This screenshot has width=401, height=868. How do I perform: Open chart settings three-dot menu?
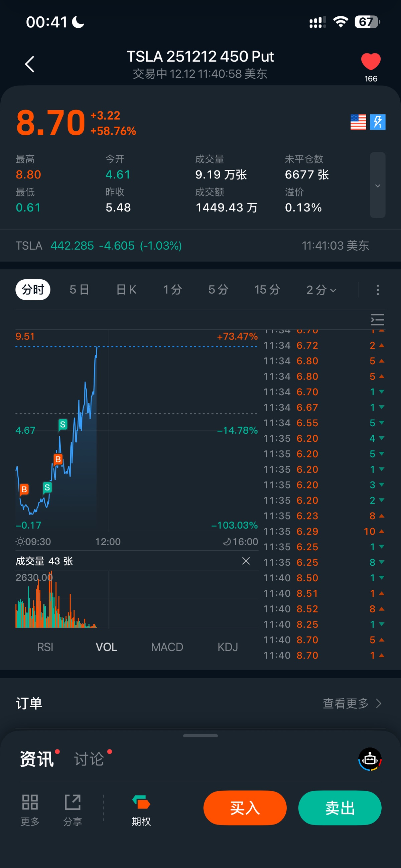377,290
